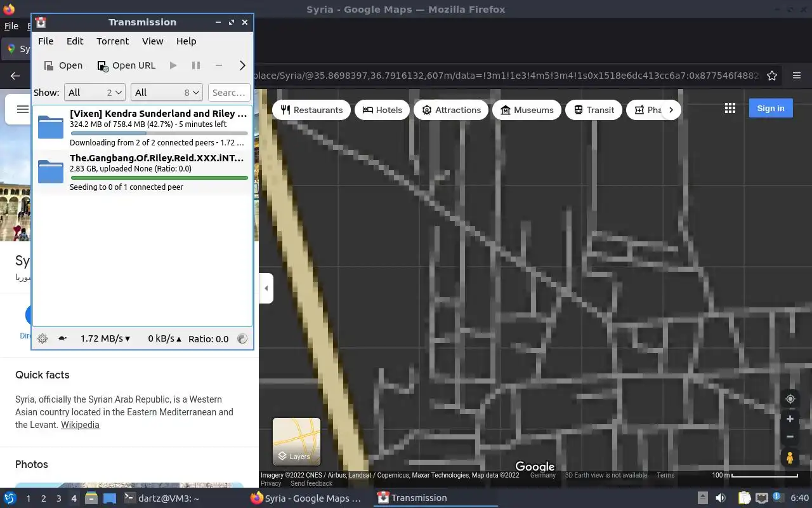The image size is (812, 508).
Task: Click the Terms link on the map footer
Action: click(665, 475)
